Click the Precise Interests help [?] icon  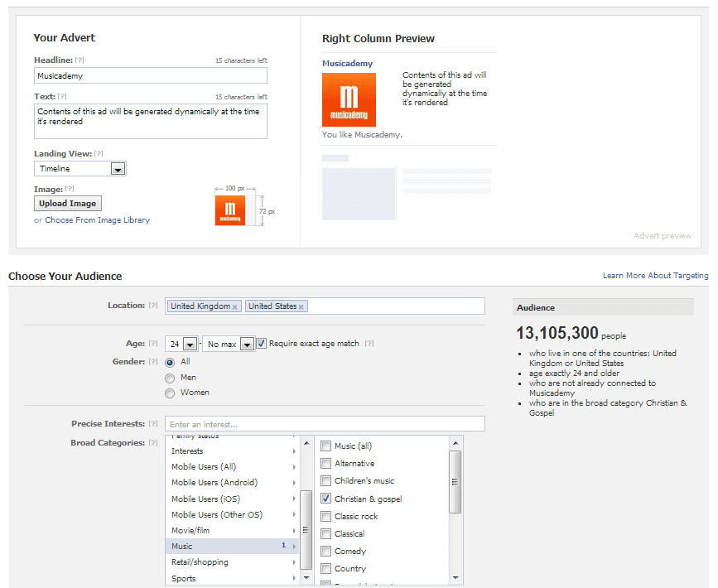pyautogui.click(x=153, y=424)
